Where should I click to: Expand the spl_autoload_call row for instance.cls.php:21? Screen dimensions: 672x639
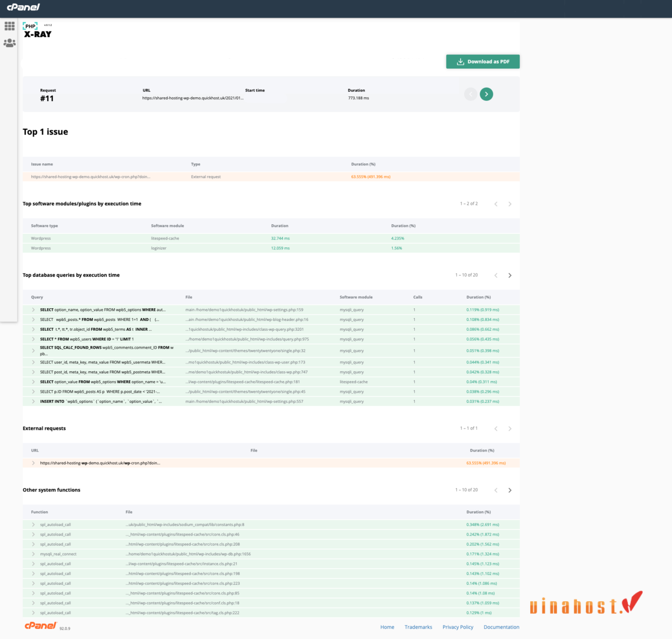(33, 564)
